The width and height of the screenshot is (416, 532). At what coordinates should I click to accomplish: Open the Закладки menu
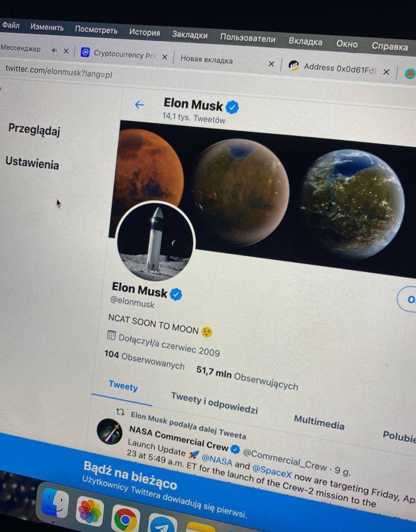click(x=189, y=35)
